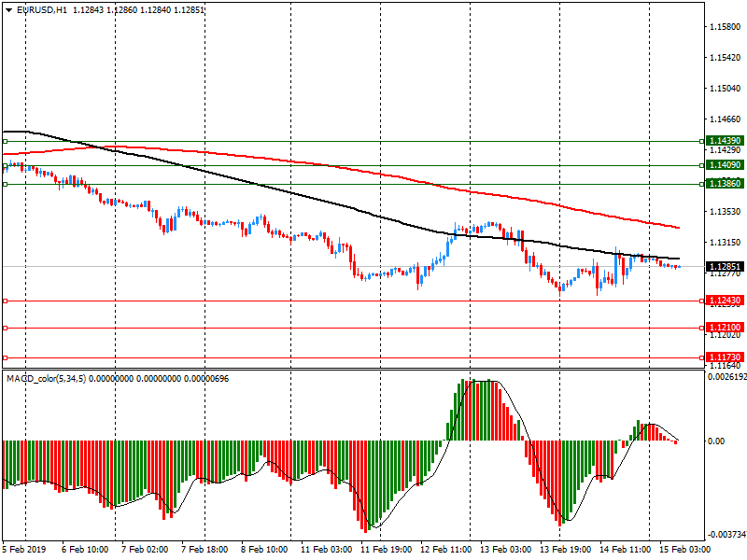Click the 1.15800 label on price scale
Viewport: 747px width, 560px height.
coord(725,27)
